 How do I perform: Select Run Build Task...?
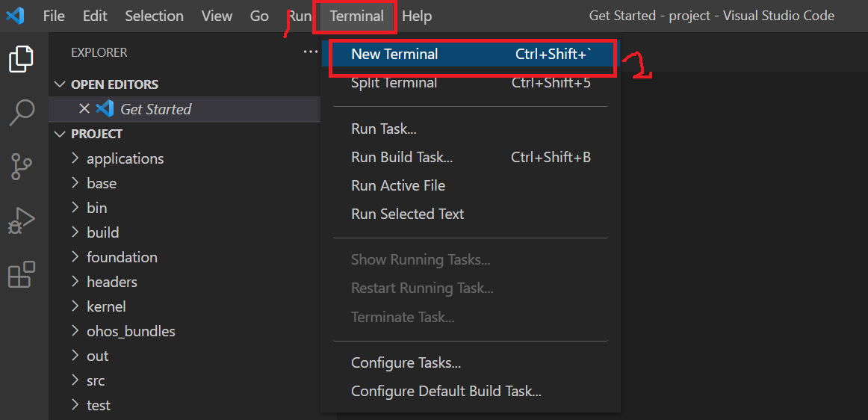pyautogui.click(x=471, y=158)
